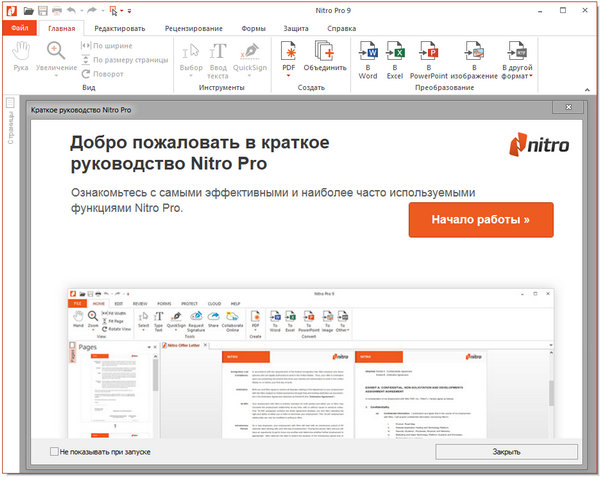The height and width of the screenshot is (477, 600).
Task: Click the PDF create icon
Action: coord(289,50)
